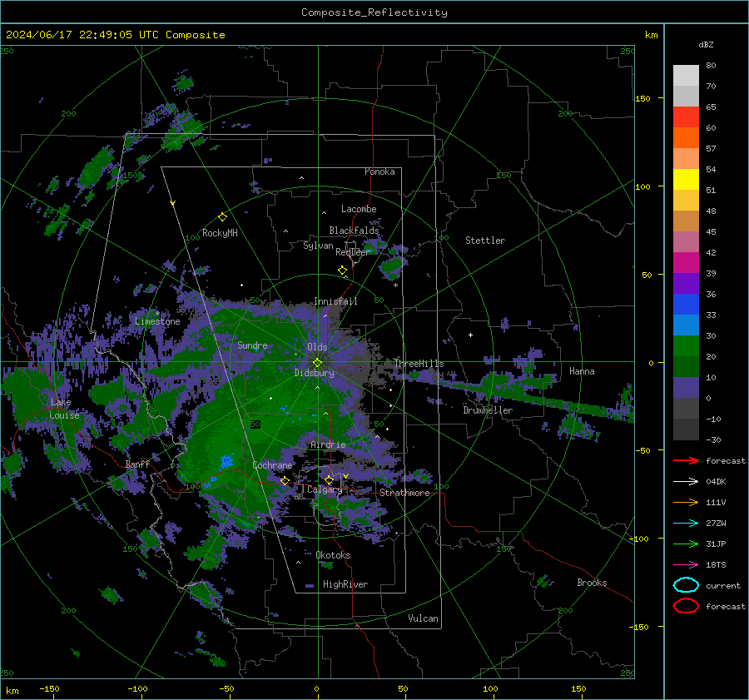Click the green 31JP arrow symbol

pos(686,544)
